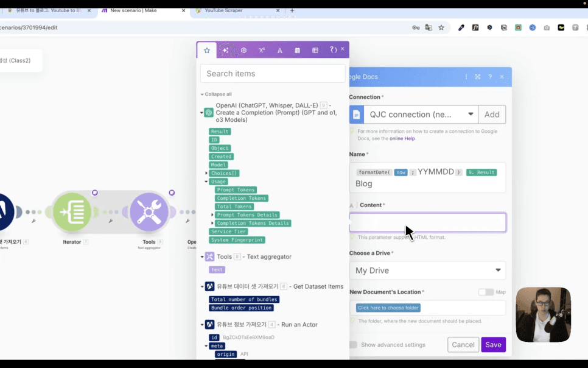
Task: Switch to the New scenario | Make tab
Action: pos(142,10)
